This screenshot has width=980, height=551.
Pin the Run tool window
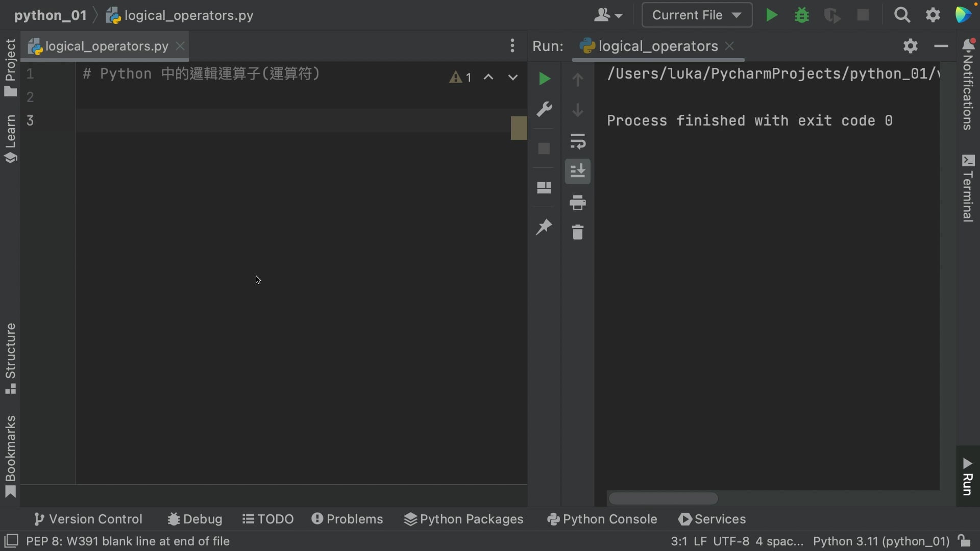tap(544, 227)
